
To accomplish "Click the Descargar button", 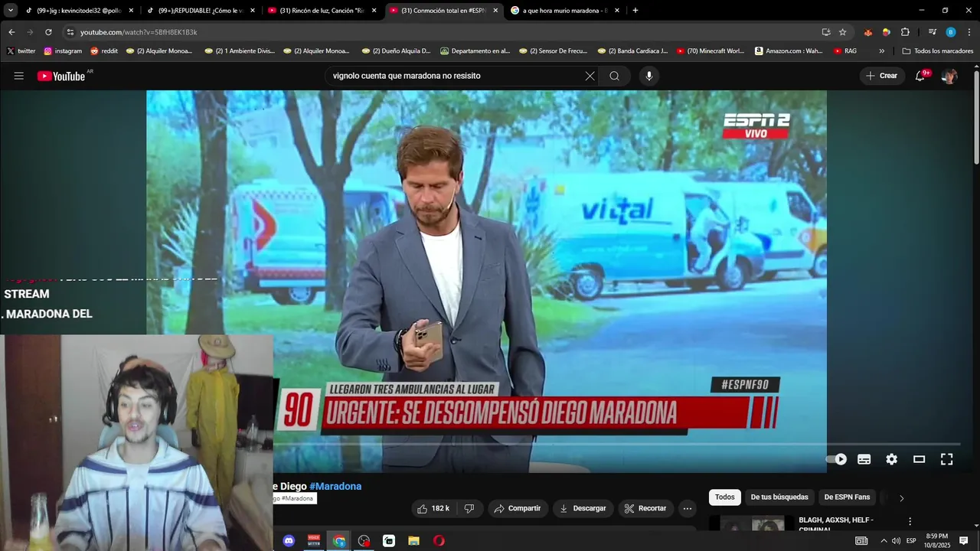I will coord(583,508).
